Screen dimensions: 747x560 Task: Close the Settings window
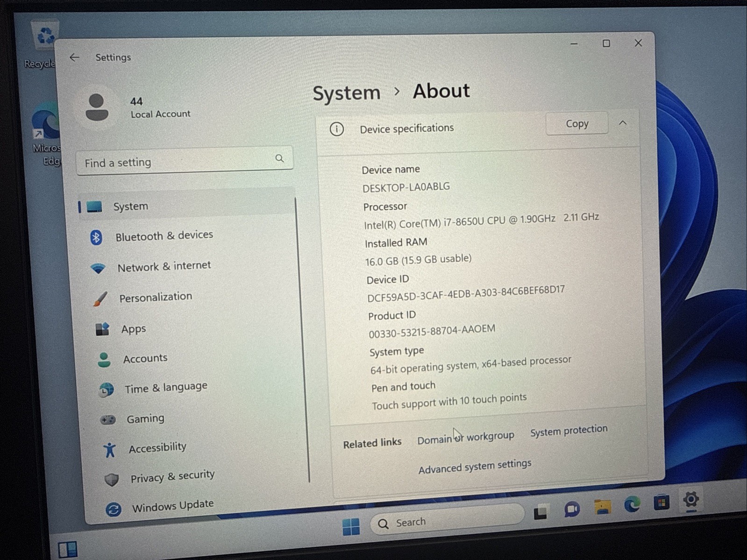(638, 43)
